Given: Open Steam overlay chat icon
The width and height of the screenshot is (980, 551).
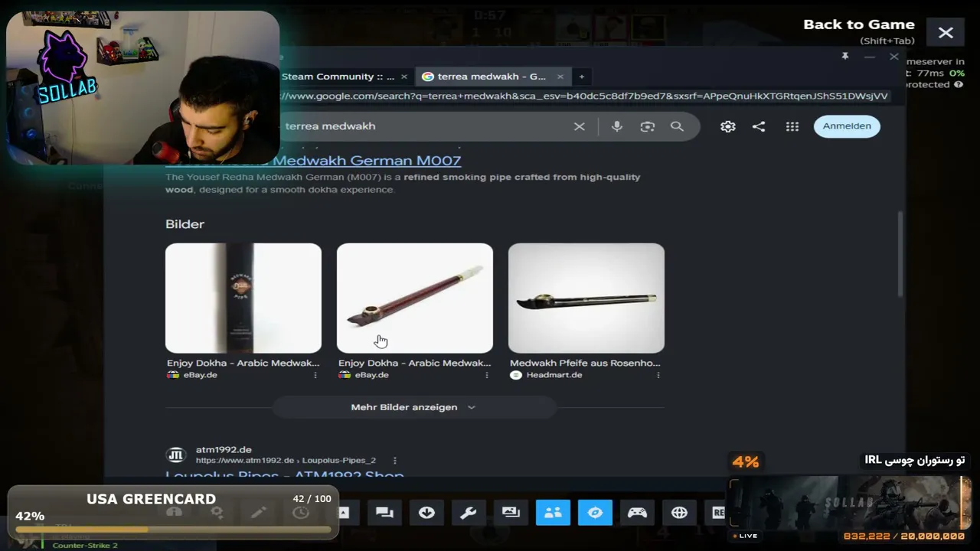Looking at the screenshot, I should (385, 513).
